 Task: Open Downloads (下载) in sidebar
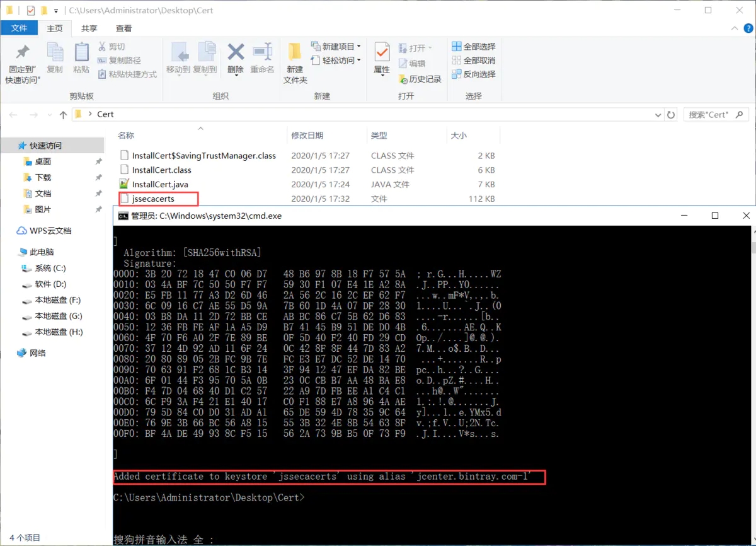[x=43, y=177]
